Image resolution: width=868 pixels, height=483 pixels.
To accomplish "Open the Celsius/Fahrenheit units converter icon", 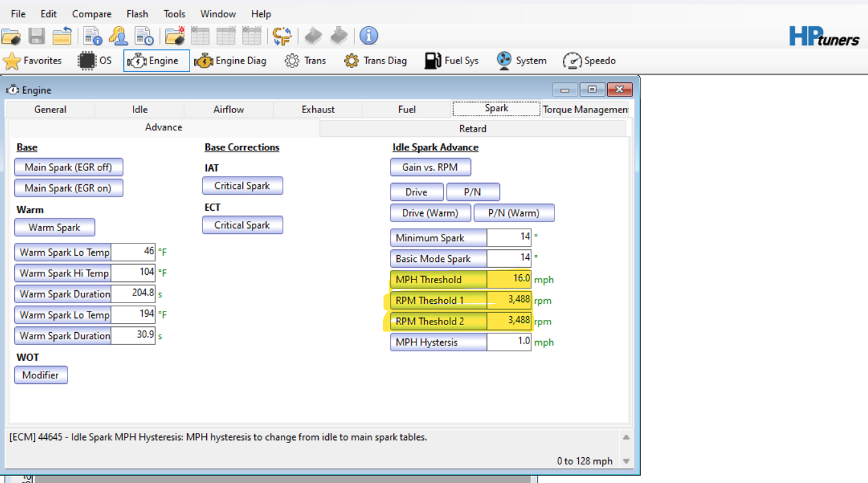I will coord(281,36).
